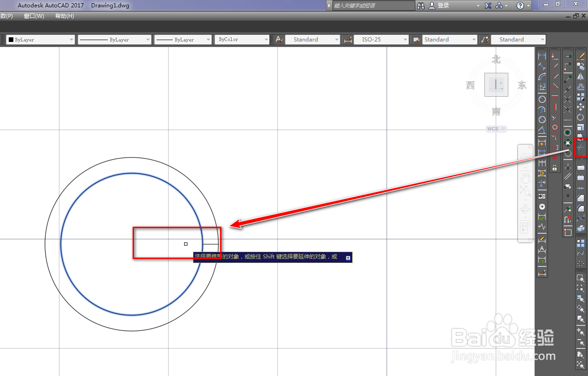The width and height of the screenshot is (588, 376).
Task: Click the Dimension Style brush icon
Action: tap(542, 272)
